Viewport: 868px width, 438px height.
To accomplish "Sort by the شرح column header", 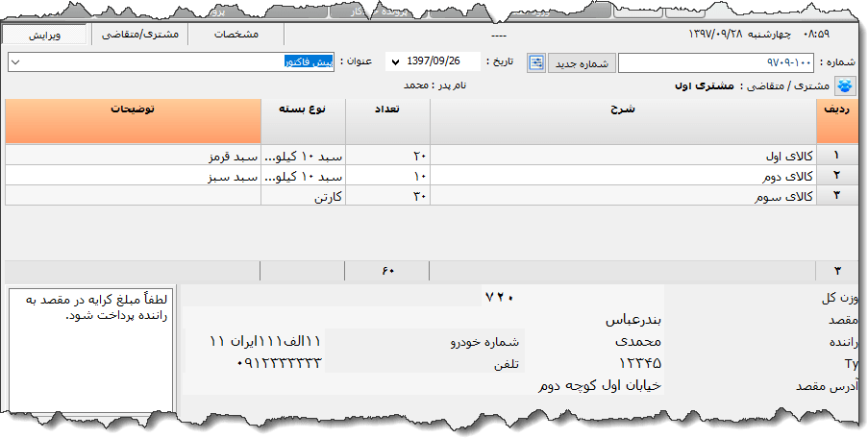I will [x=623, y=121].
